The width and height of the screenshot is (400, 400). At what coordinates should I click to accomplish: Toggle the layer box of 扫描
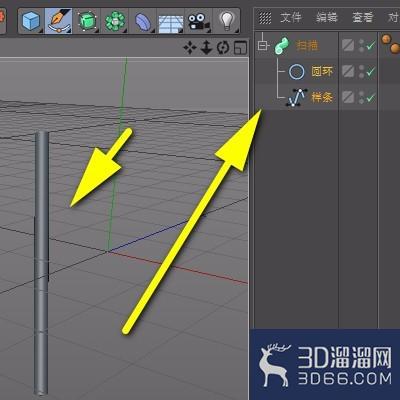pyautogui.click(x=348, y=45)
